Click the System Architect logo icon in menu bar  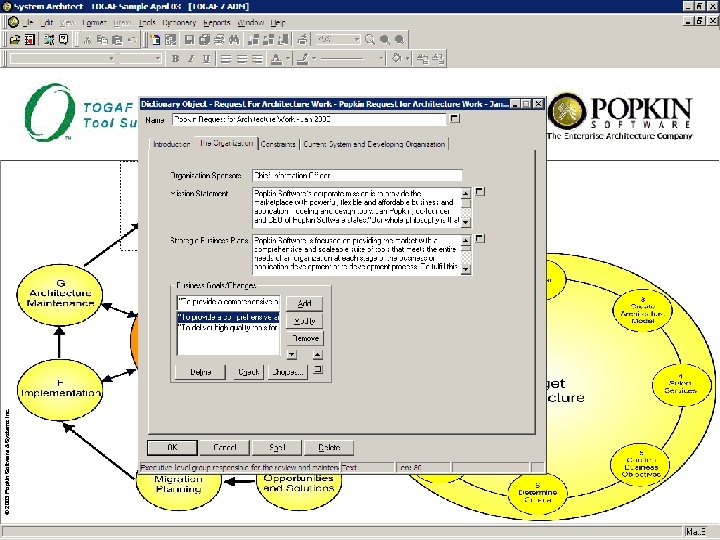[14, 22]
